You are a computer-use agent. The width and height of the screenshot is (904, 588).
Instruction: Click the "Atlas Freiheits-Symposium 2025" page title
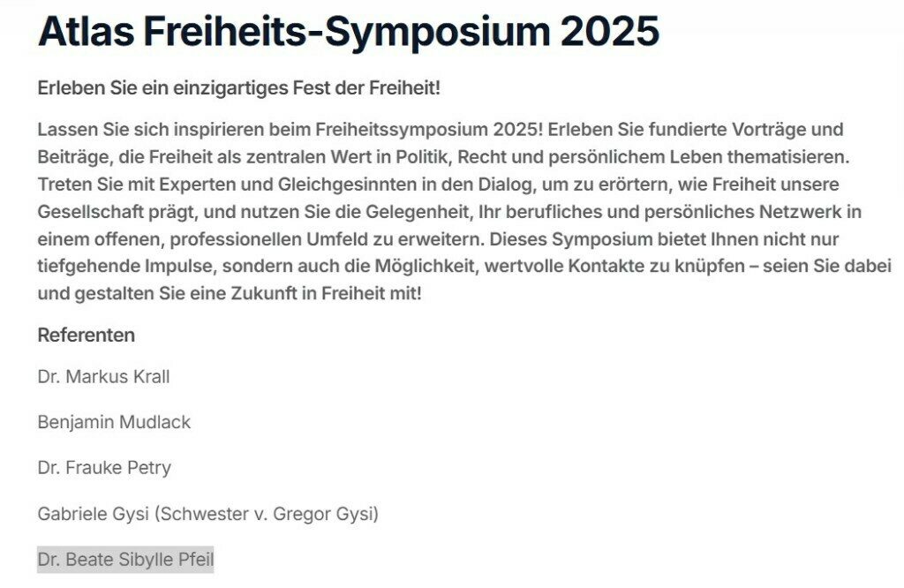click(349, 31)
